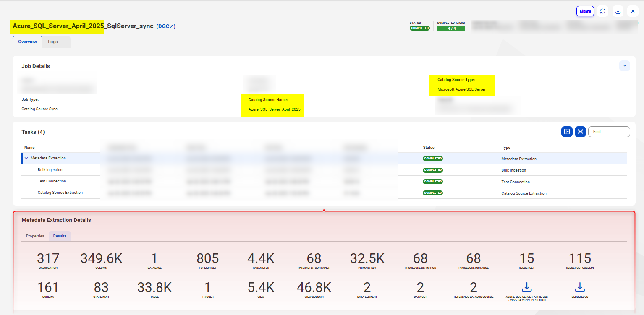This screenshot has width=644, height=315.
Task: Select the Metadata Extraction task name
Action: pos(48,158)
